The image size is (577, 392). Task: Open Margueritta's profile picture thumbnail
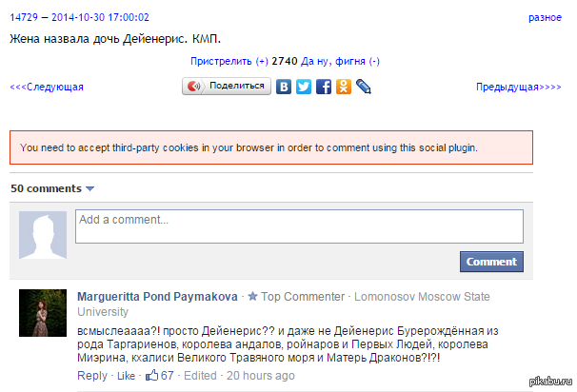43,313
